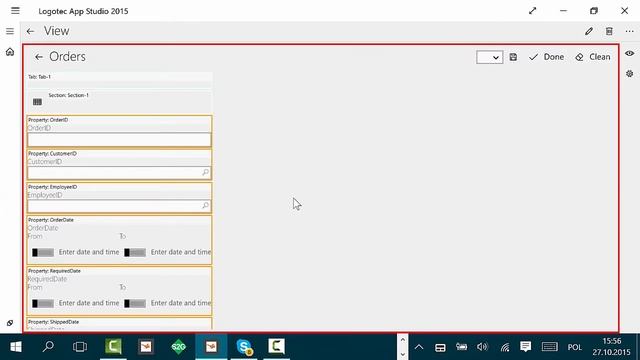Open the volume control tray icon

coord(482,347)
